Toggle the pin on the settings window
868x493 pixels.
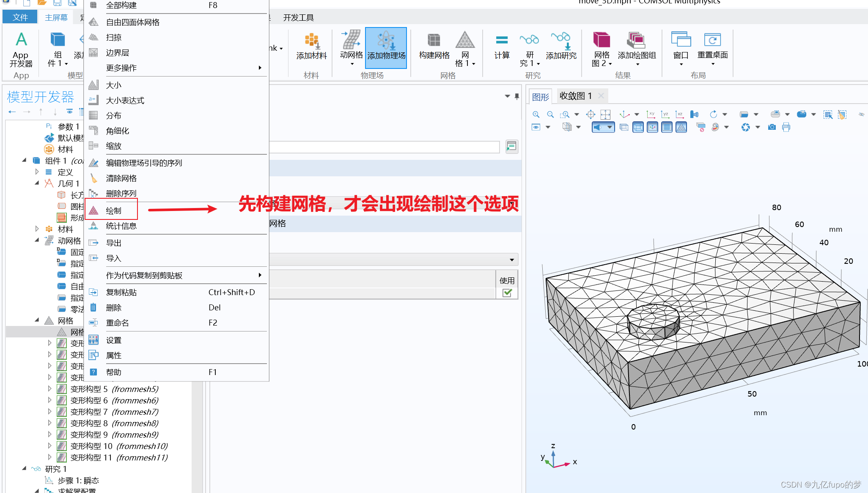[x=516, y=96]
